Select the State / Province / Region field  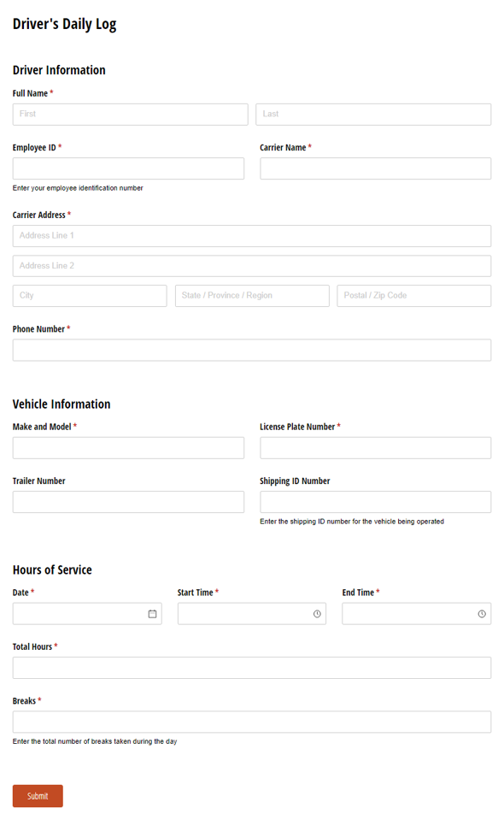(252, 296)
